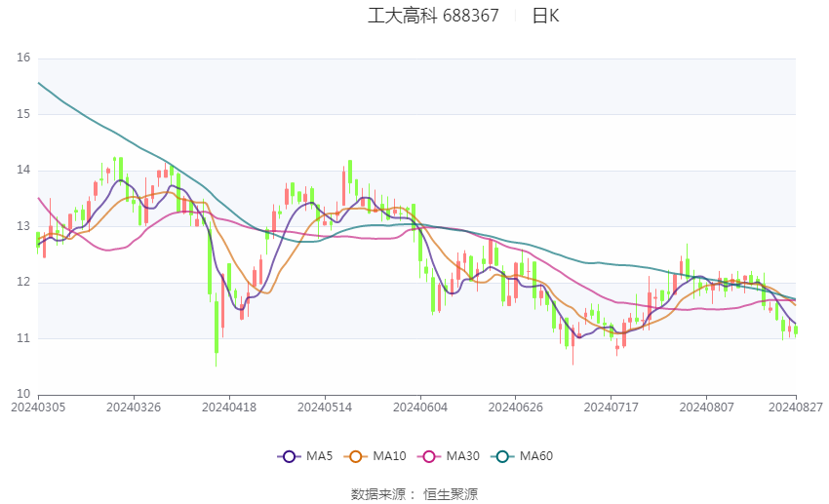
Task: Hide the MA10 moving average line
Action: pyautogui.click(x=375, y=456)
